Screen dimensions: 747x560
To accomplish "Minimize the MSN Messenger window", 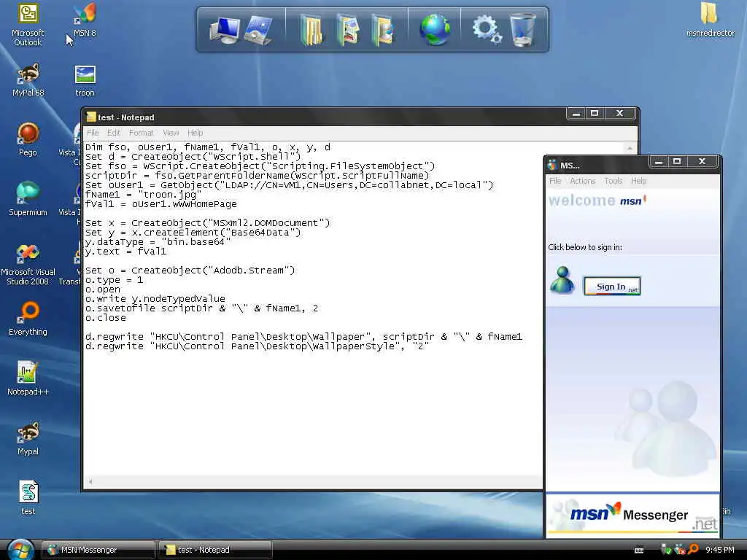I will tap(659, 161).
